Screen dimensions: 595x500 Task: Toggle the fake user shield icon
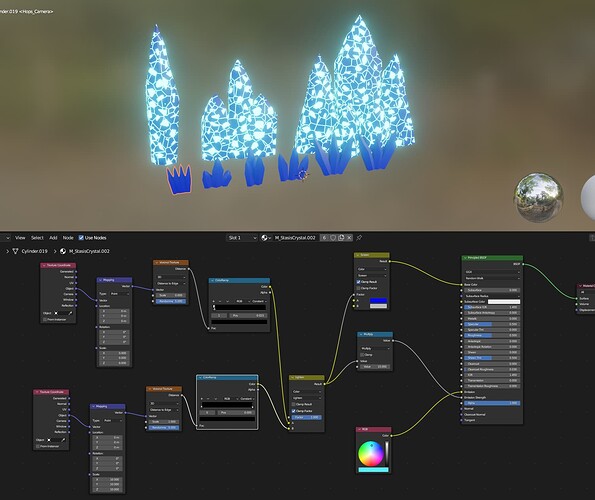coord(333,237)
